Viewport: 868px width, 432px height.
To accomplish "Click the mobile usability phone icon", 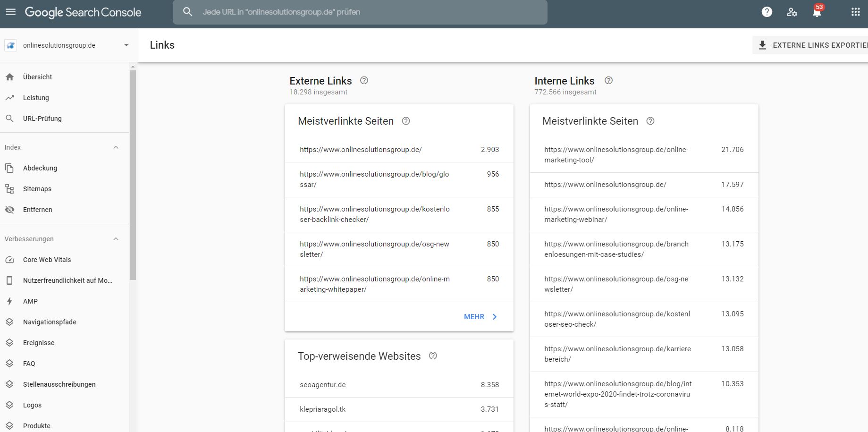I will coord(9,280).
